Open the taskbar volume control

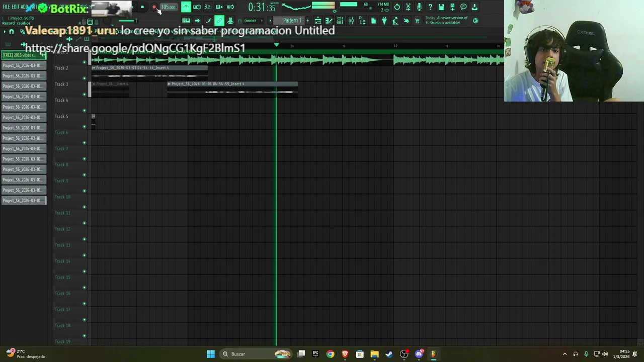tap(605, 354)
